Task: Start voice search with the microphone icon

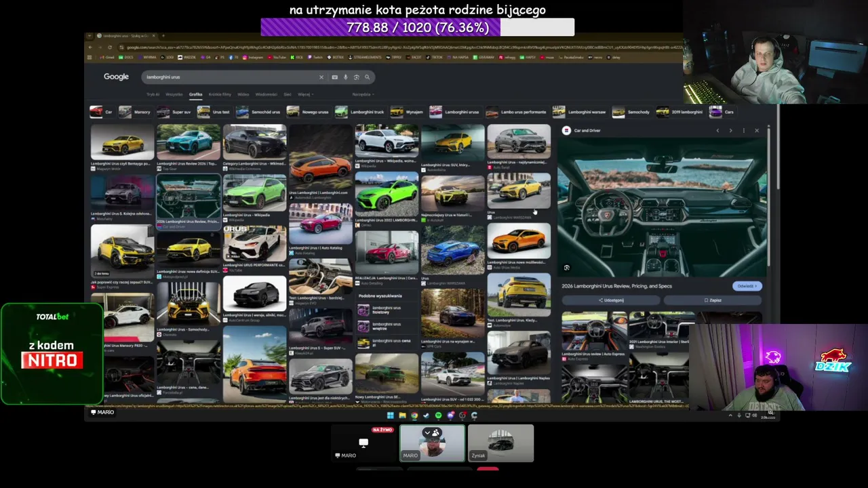Action: (345, 77)
